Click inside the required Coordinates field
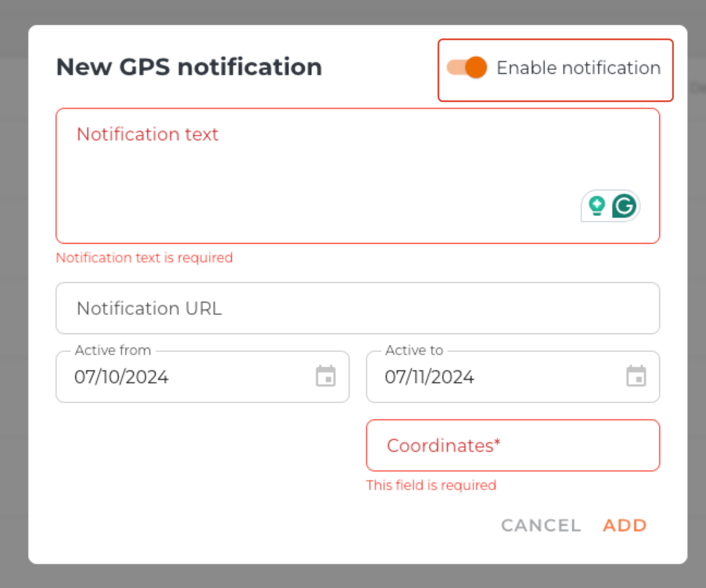The width and height of the screenshot is (706, 588). click(x=513, y=445)
